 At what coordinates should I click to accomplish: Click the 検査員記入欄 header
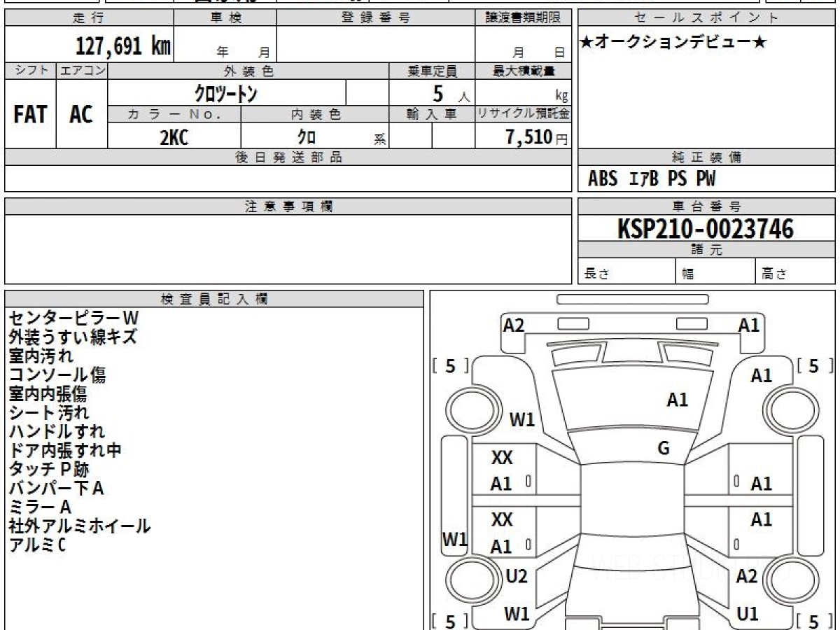click(214, 299)
